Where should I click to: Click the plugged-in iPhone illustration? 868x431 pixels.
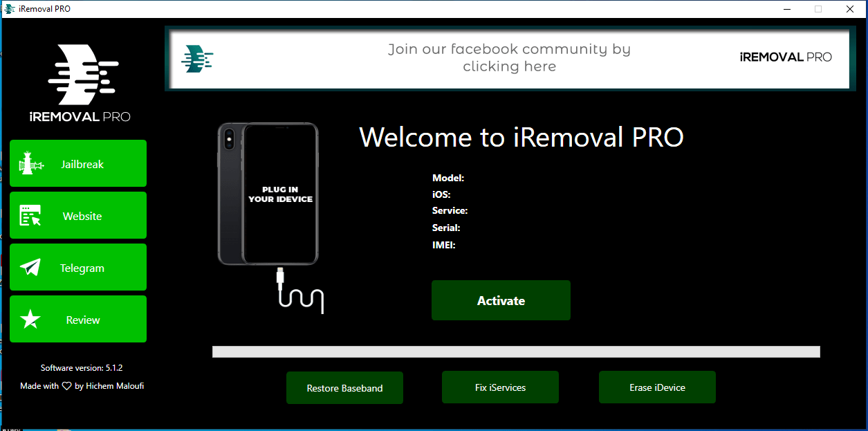pos(268,194)
